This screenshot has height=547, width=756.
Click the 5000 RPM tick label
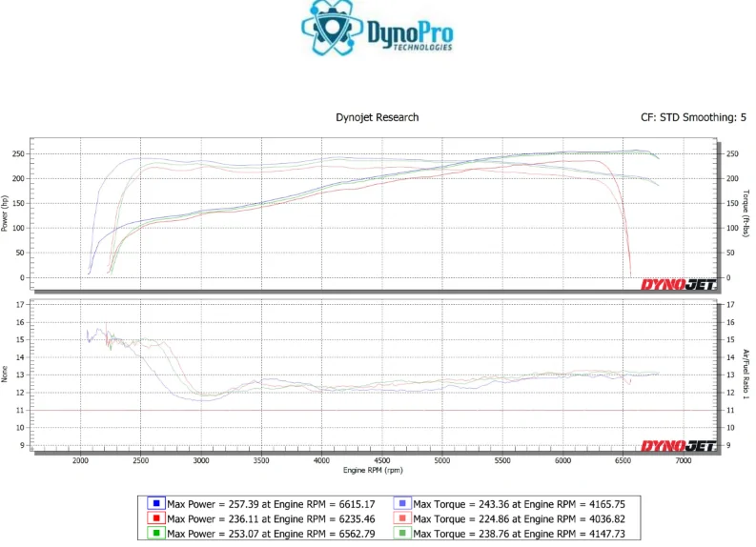coord(442,460)
